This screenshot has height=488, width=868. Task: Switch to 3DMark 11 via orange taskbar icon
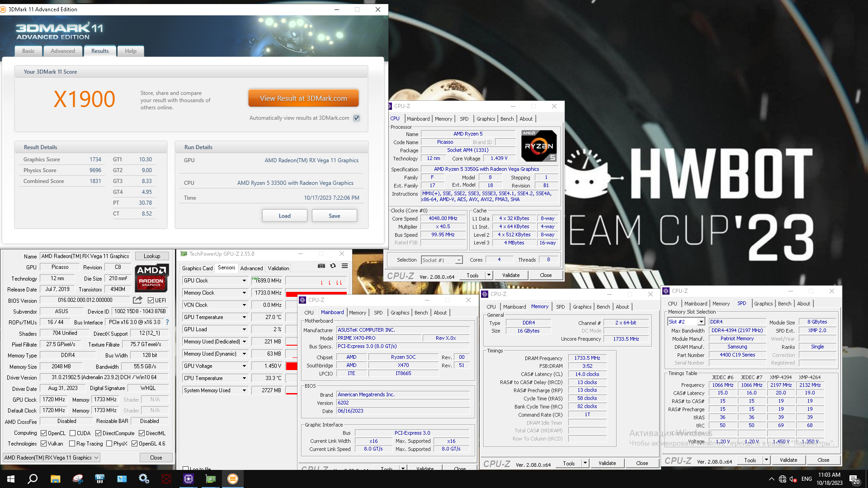[233, 479]
